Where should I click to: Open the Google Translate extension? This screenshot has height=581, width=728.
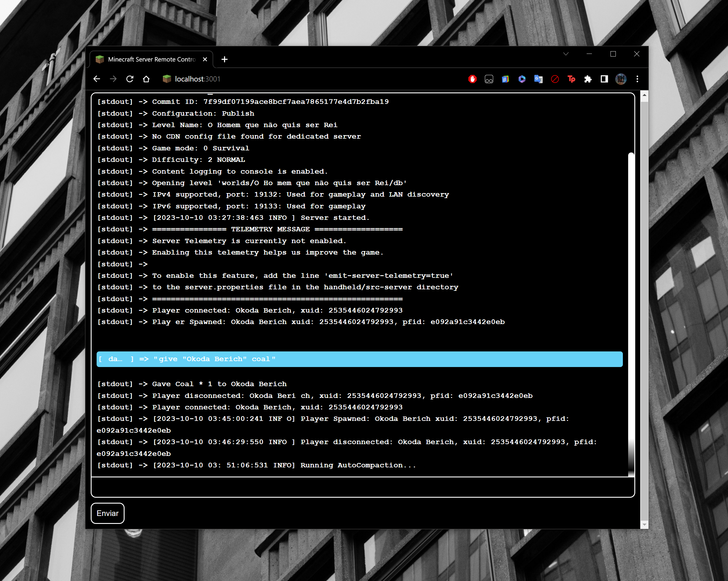coord(538,79)
